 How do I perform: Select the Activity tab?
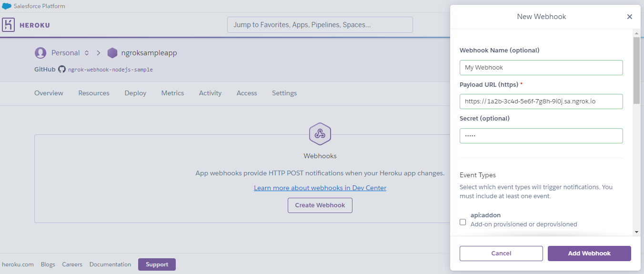point(210,93)
